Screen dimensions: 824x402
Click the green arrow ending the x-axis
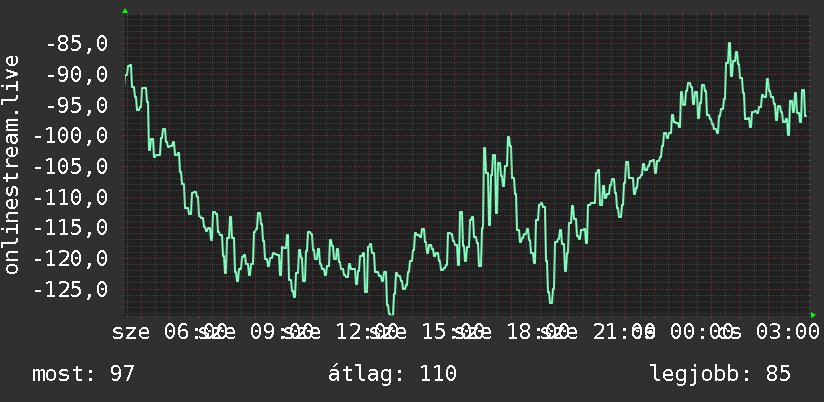(813, 315)
